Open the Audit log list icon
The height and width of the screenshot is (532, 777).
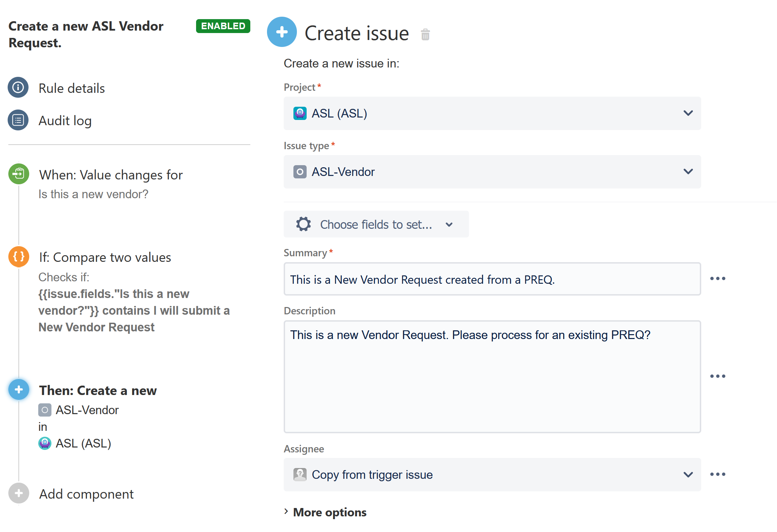pos(18,120)
